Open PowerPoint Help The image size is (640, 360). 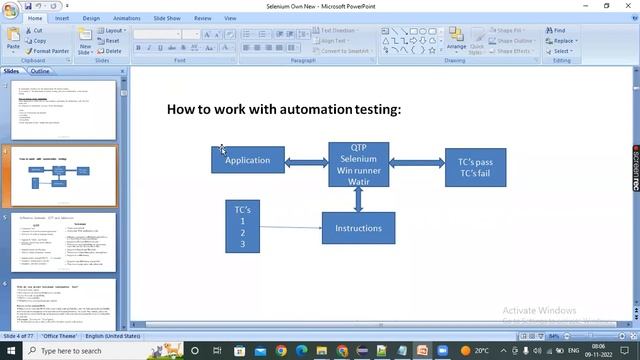635,18
